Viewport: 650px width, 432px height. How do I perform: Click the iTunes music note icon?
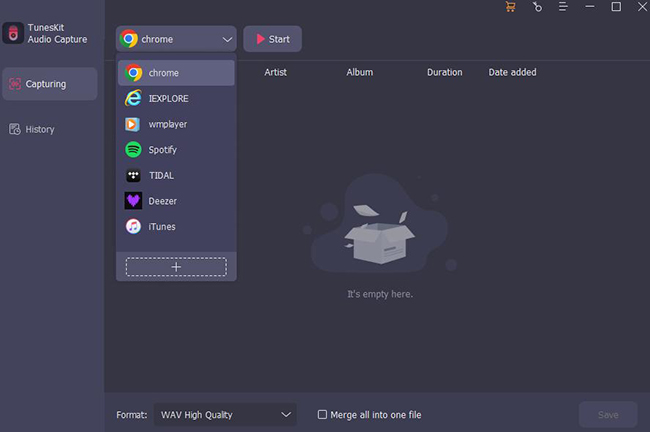(x=133, y=226)
